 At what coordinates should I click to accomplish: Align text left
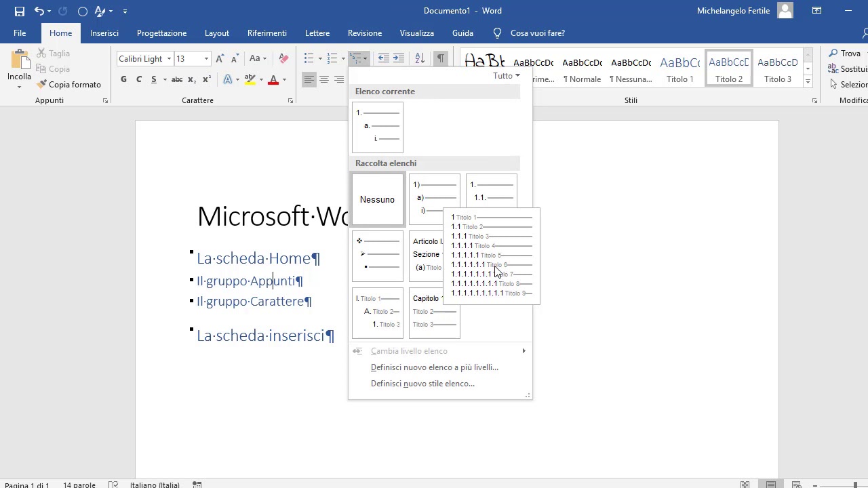tap(309, 79)
